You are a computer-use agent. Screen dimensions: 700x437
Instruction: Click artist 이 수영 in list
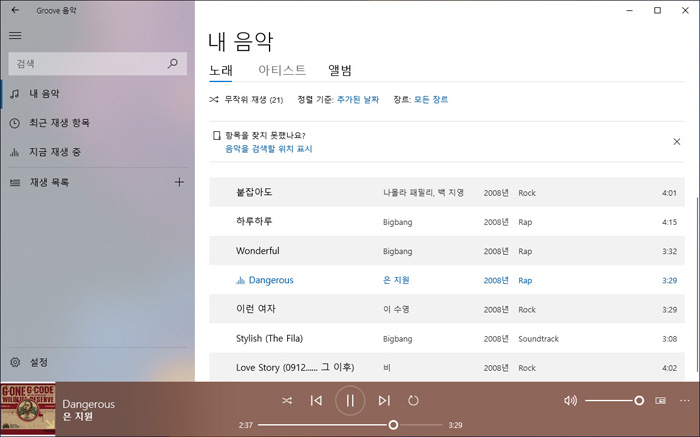click(396, 309)
